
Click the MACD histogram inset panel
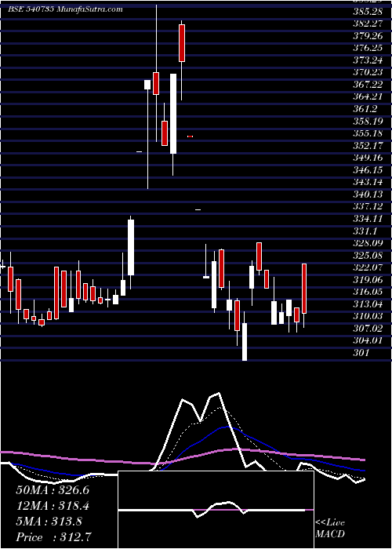[x=216, y=510]
